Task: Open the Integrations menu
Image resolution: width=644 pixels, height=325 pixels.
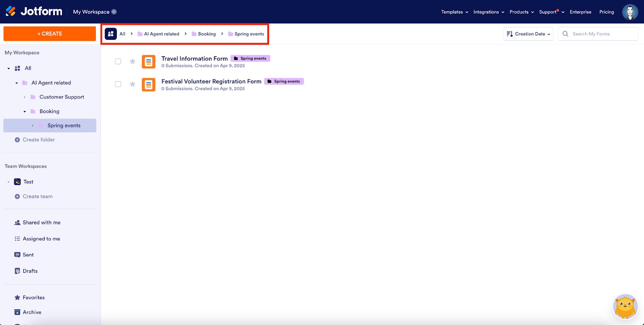Action: pos(489,12)
